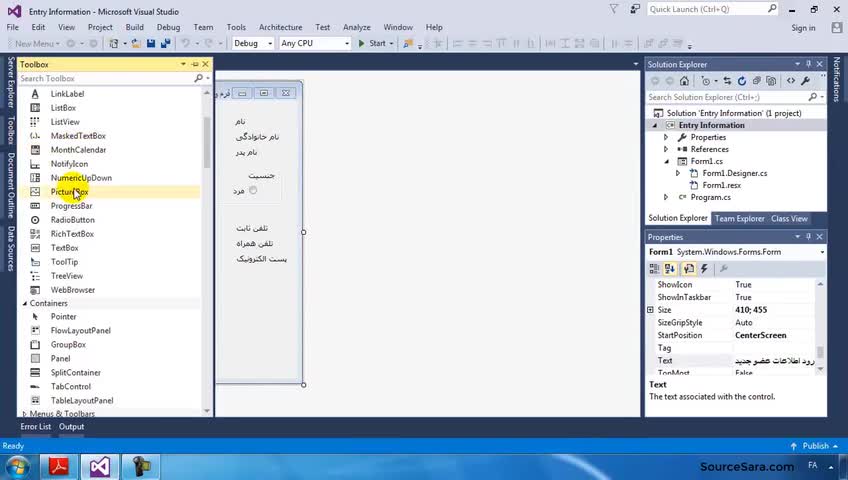Collapse the Form1.cs node
This screenshot has height=480, width=848.
667,161
